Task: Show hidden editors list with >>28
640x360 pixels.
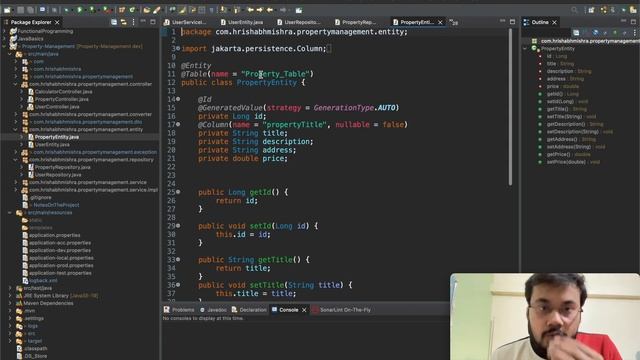Action: [x=453, y=22]
